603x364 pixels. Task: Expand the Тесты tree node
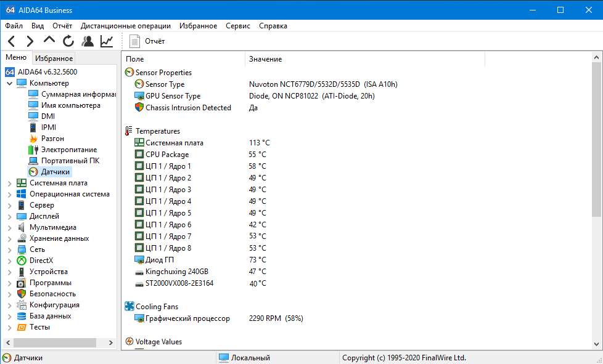[x=10, y=328]
